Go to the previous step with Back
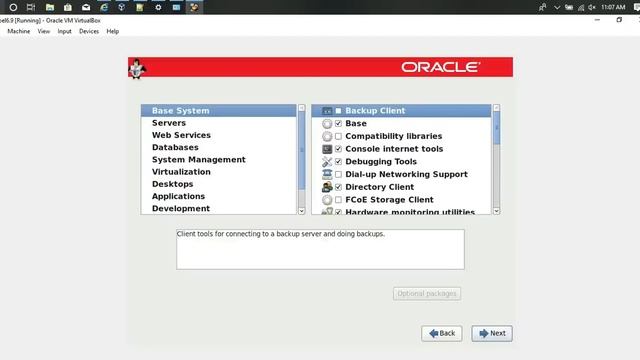Viewport: 640px width, 360px height. coord(442,333)
